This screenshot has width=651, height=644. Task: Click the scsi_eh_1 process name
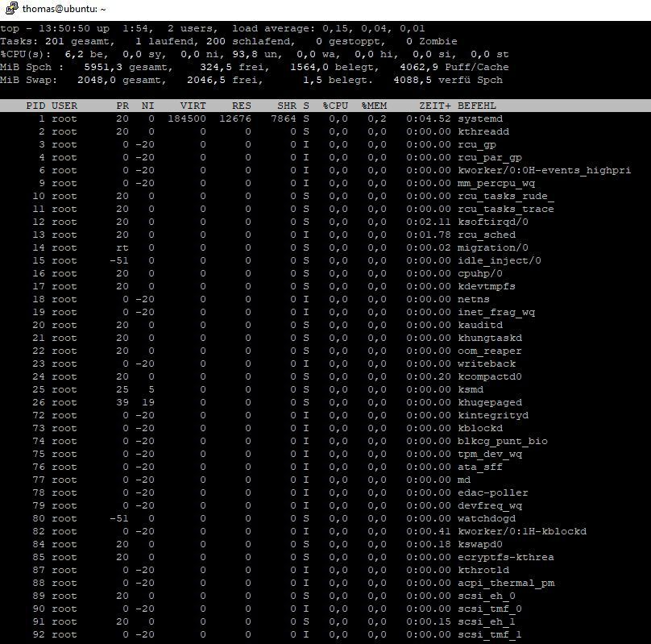(x=487, y=621)
